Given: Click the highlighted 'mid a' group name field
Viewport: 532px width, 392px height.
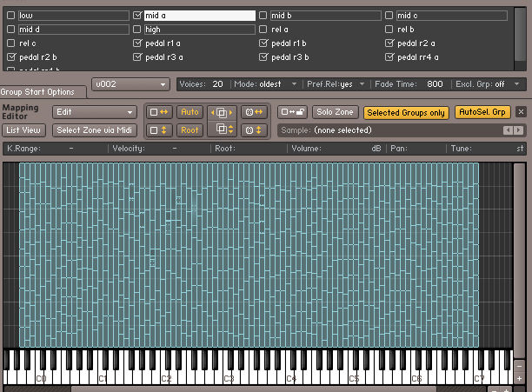Looking at the screenshot, I should [200, 16].
